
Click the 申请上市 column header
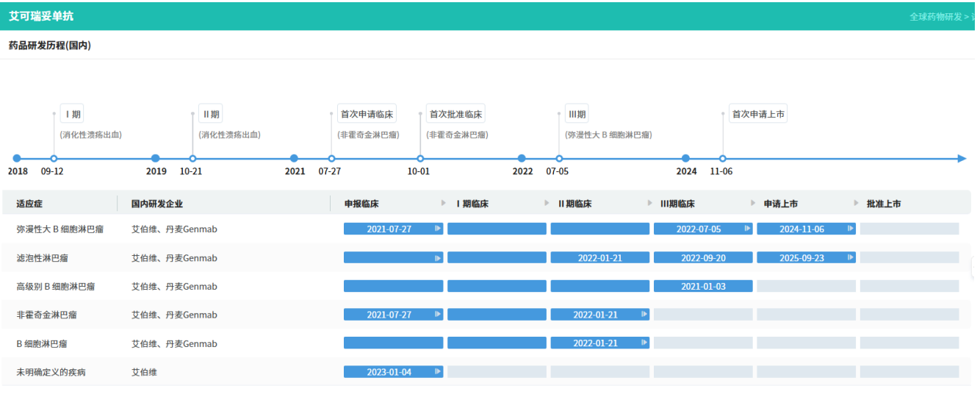(780, 204)
